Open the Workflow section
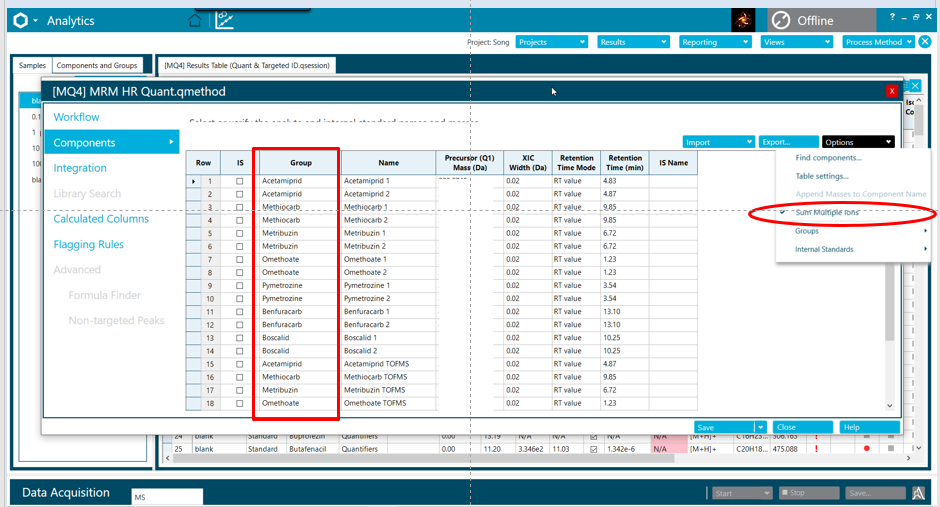Image resolution: width=940 pixels, height=507 pixels. click(x=76, y=117)
